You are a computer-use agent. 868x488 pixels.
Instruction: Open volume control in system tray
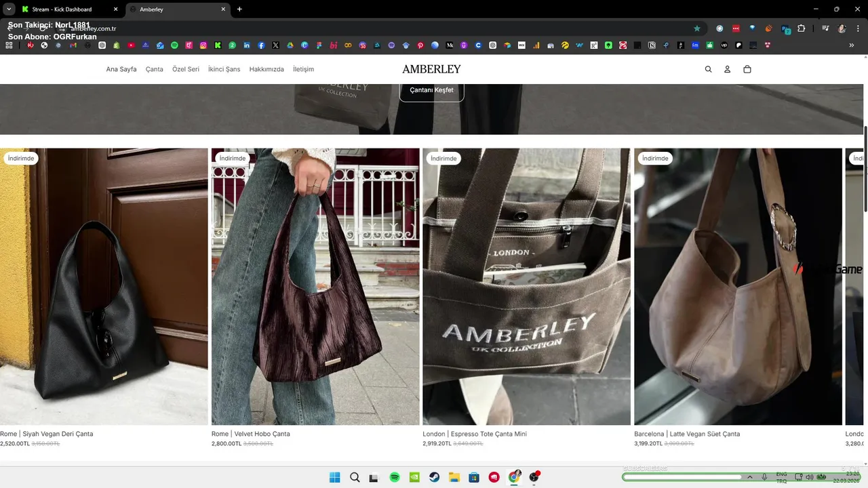click(x=809, y=477)
